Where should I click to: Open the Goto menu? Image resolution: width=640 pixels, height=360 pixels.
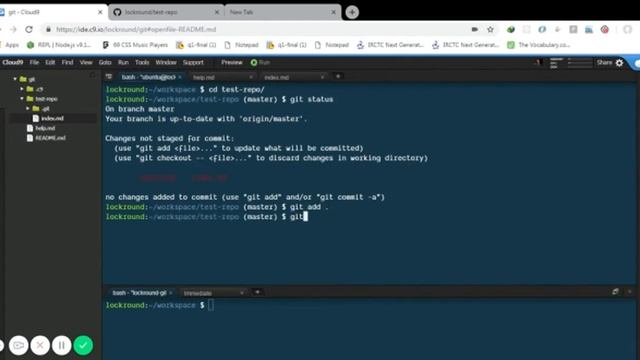click(105, 62)
